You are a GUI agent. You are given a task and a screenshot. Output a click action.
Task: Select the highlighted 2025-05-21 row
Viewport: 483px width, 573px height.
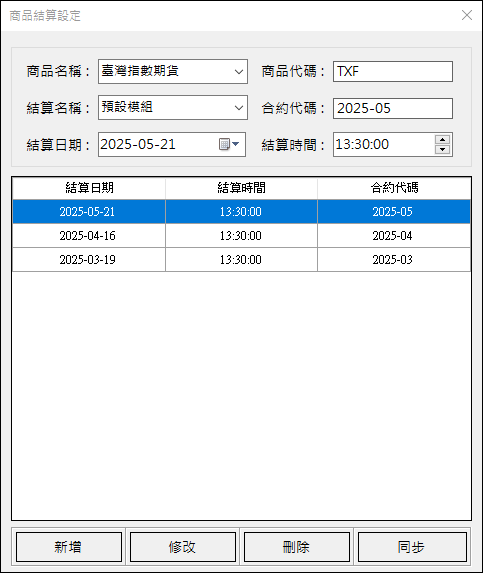242,212
